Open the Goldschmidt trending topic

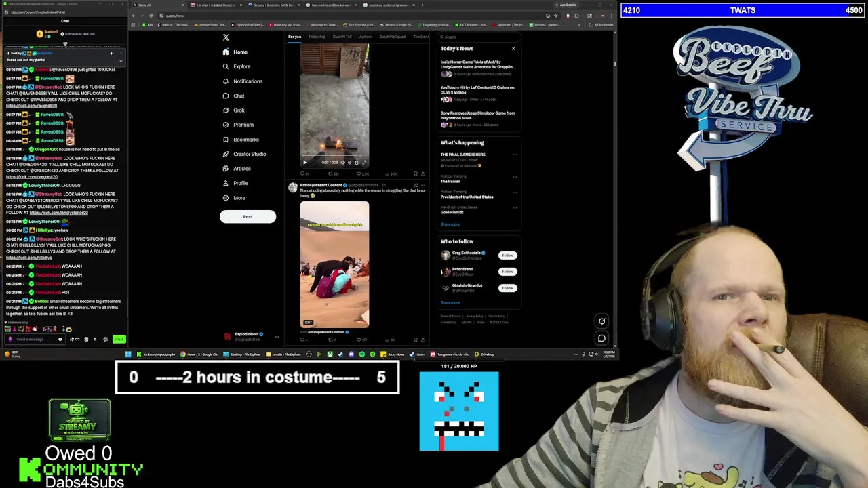(452, 212)
